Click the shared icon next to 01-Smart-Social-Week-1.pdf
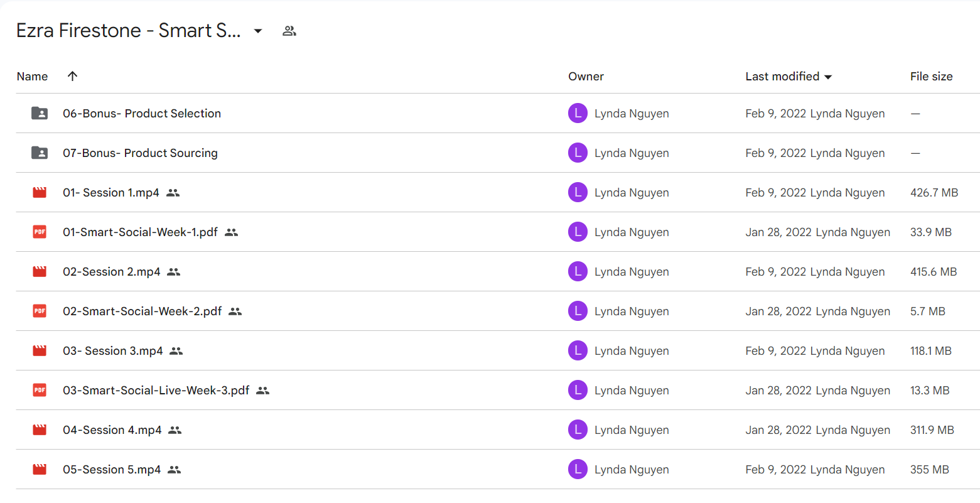Viewport: 980px width, 503px height. coord(232,232)
